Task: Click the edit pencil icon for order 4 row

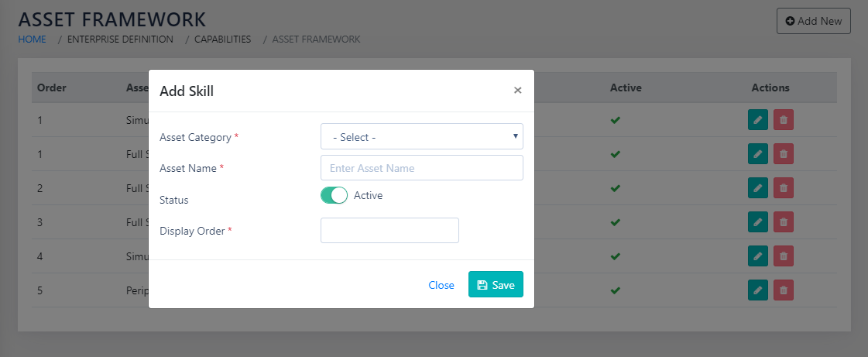Action: [x=757, y=256]
